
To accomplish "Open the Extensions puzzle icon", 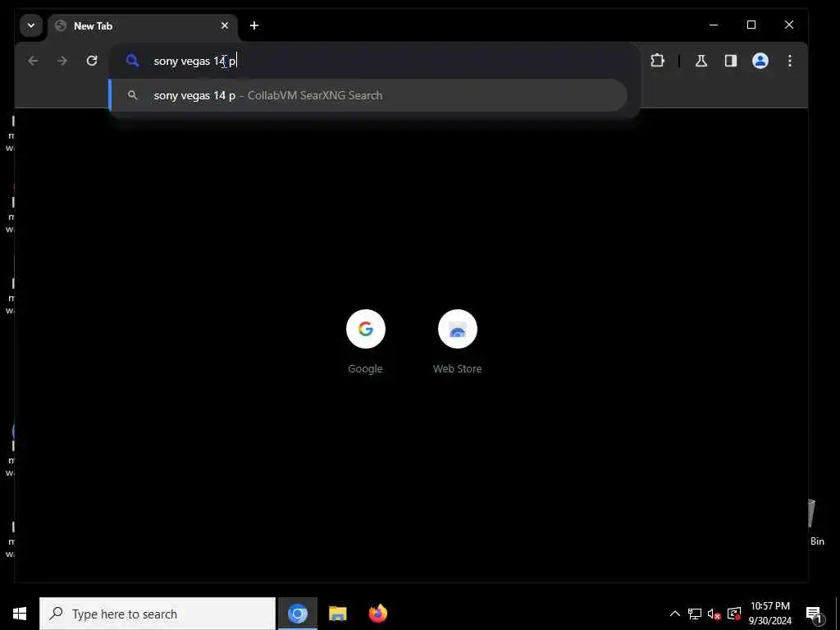I will [x=657, y=61].
